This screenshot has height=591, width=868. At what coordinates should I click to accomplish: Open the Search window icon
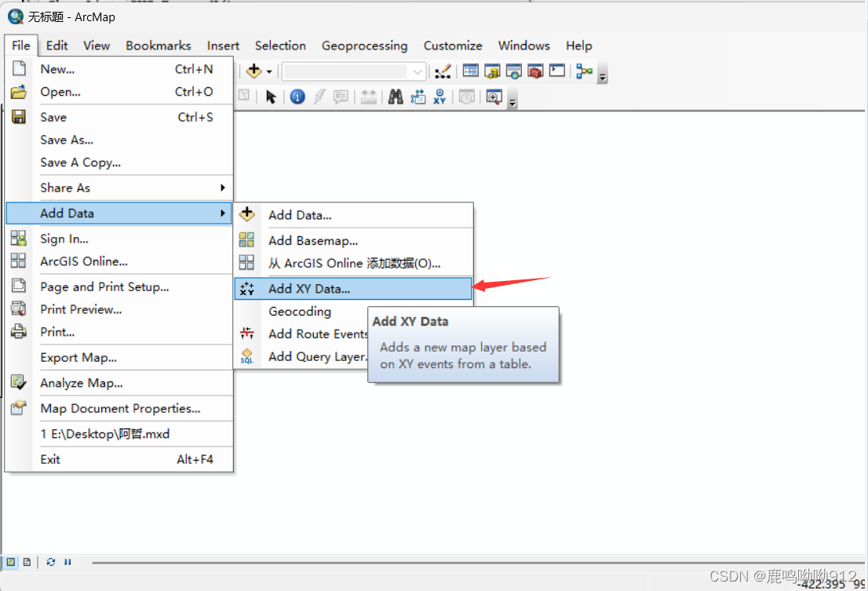tap(514, 71)
